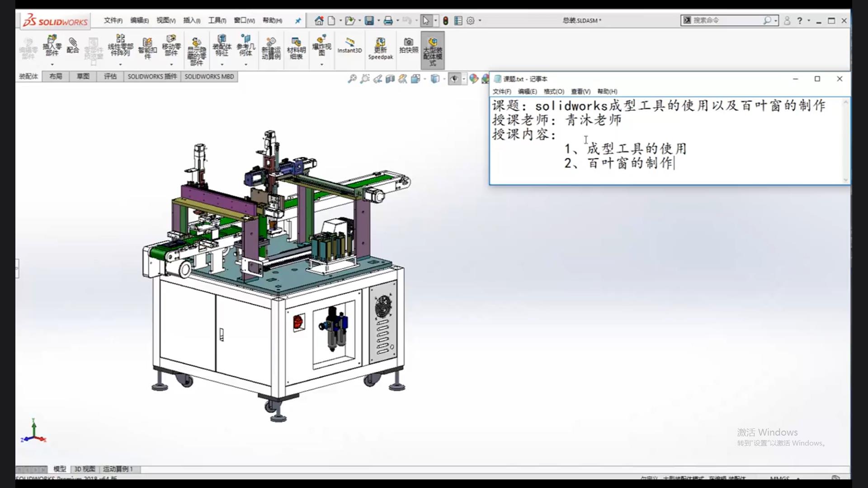This screenshot has width=868, height=488.
Task: Select the 配合 (Mate) paperclip tool
Action: tap(73, 46)
